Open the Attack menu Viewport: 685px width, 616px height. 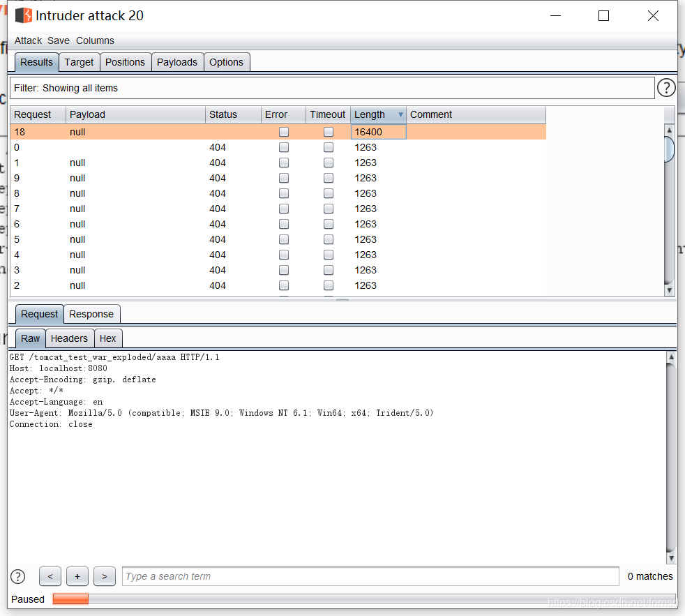tap(28, 40)
